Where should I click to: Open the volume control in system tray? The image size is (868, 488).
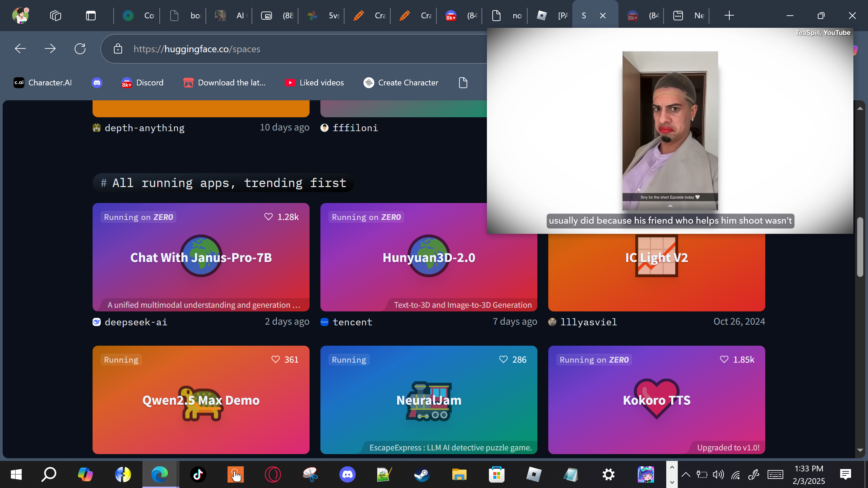pyautogui.click(x=718, y=474)
